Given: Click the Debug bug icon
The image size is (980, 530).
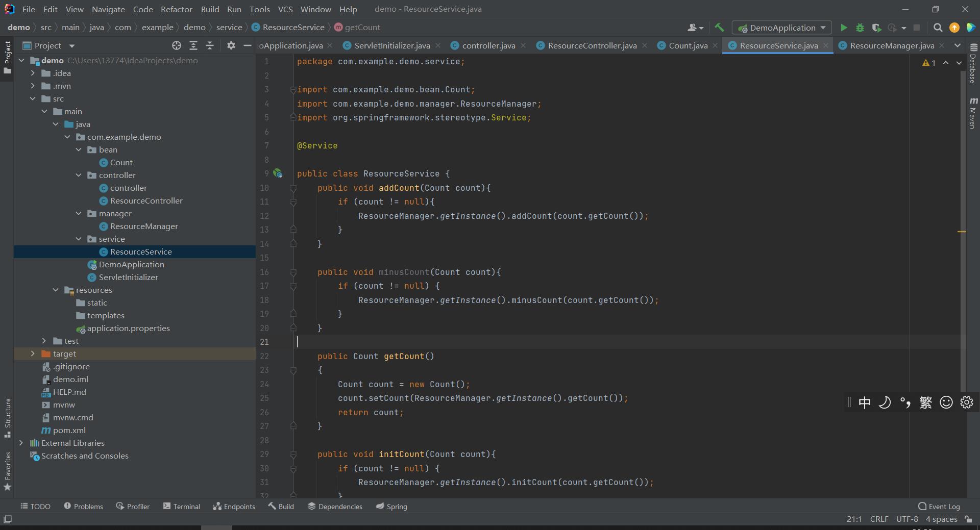Looking at the screenshot, I should tap(860, 28).
